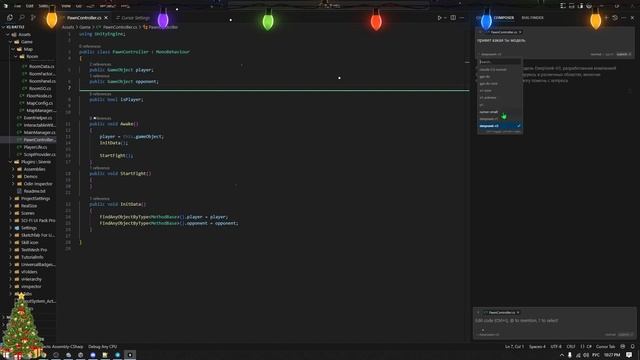Open Readme.txt file
This screenshot has width=640, height=360.
coord(34,191)
